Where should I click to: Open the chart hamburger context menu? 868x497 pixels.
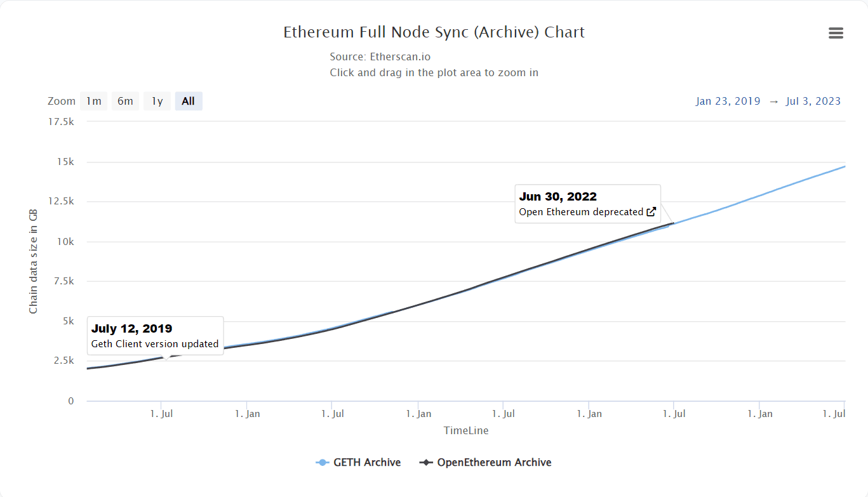tap(836, 34)
